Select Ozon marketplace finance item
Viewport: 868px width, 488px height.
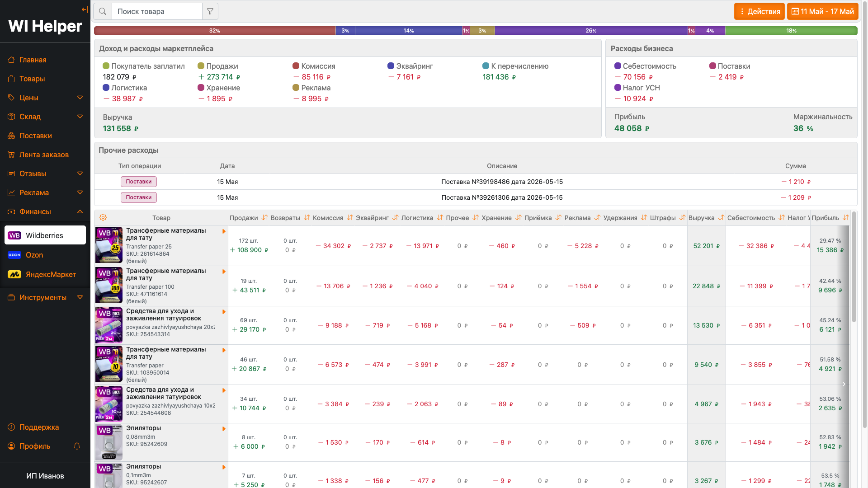click(x=45, y=255)
